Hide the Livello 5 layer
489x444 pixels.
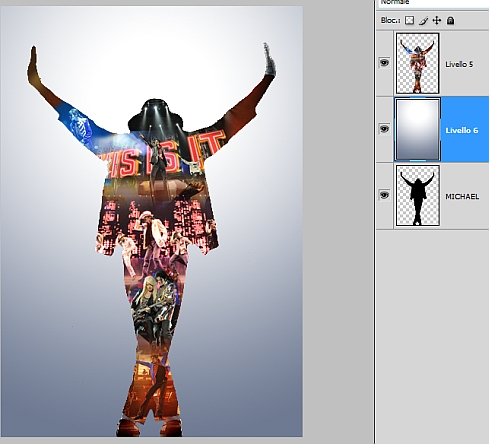(x=384, y=63)
